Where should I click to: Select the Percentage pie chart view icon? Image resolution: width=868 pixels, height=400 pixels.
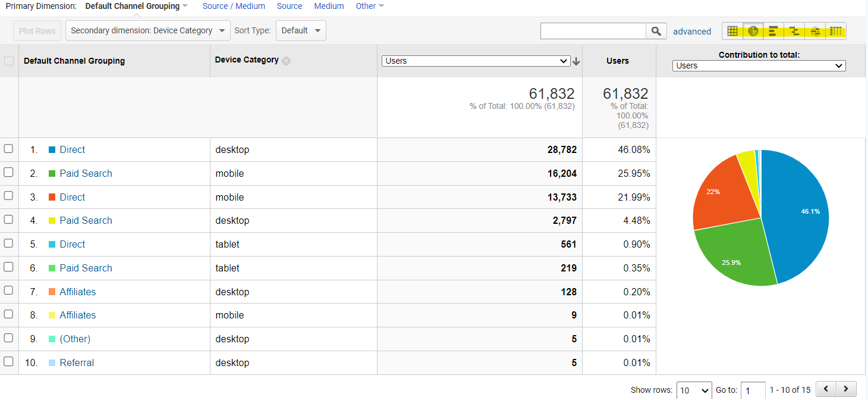pyautogui.click(x=753, y=31)
